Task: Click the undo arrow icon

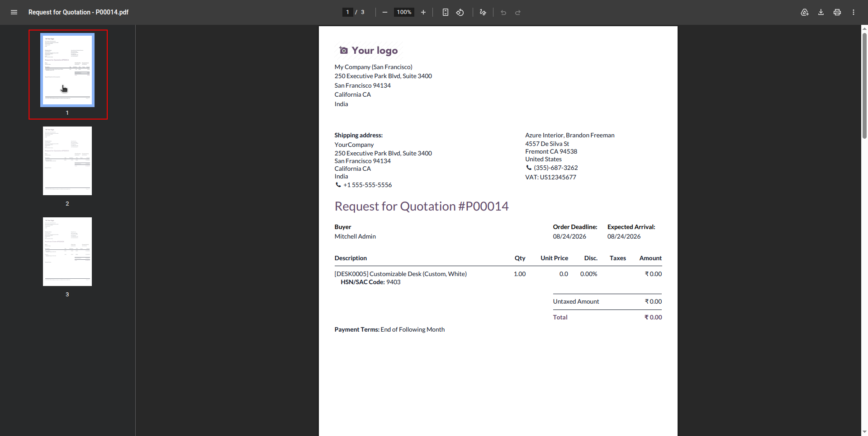Action: click(x=503, y=12)
